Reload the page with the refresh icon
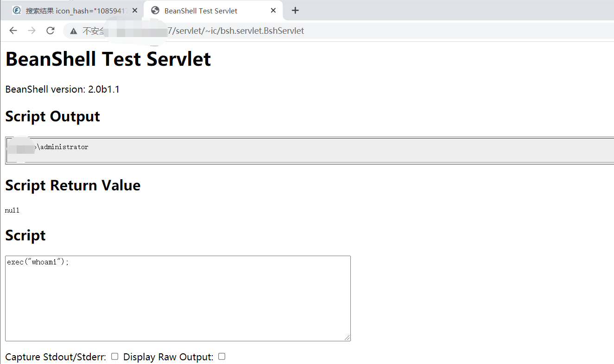The image size is (614, 364). point(51,31)
